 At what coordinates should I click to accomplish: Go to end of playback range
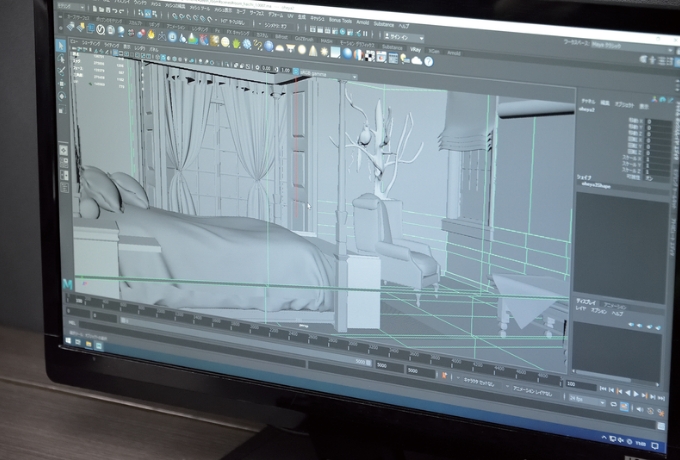[661, 398]
